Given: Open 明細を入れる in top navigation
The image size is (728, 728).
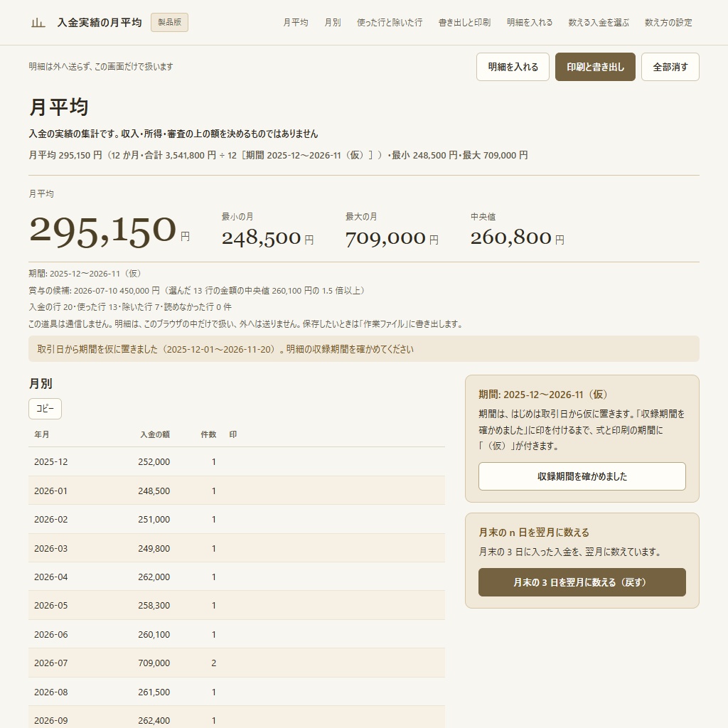Looking at the screenshot, I should pos(529,22).
